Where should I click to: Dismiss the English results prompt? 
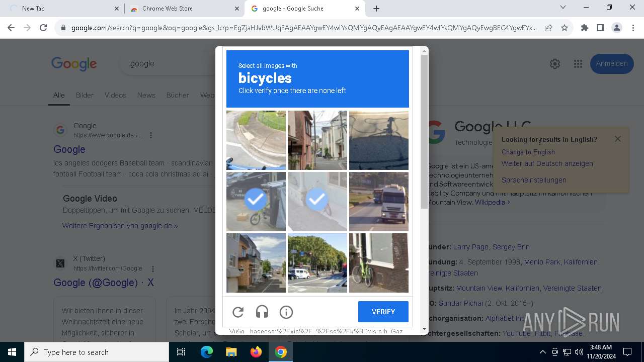pos(618,139)
